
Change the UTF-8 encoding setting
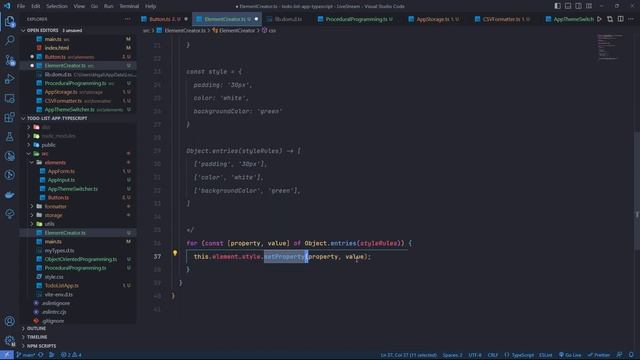[475, 355]
